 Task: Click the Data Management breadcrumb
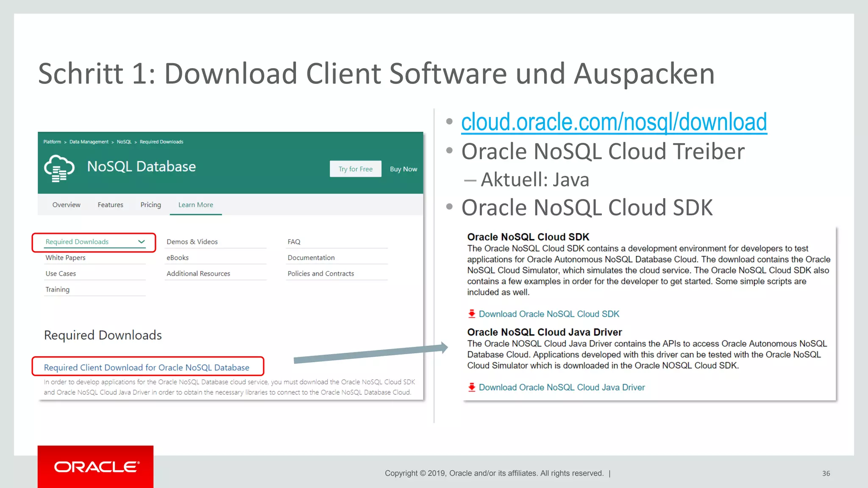point(89,142)
